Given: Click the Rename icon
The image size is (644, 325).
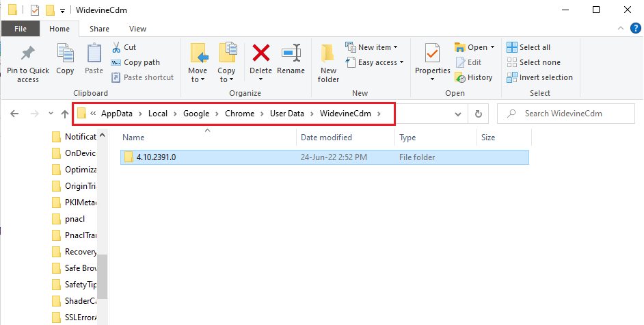Looking at the screenshot, I should [x=291, y=53].
